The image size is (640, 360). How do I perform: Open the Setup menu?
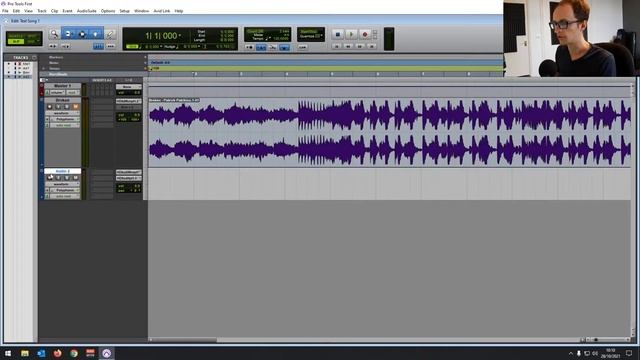[x=124, y=11]
